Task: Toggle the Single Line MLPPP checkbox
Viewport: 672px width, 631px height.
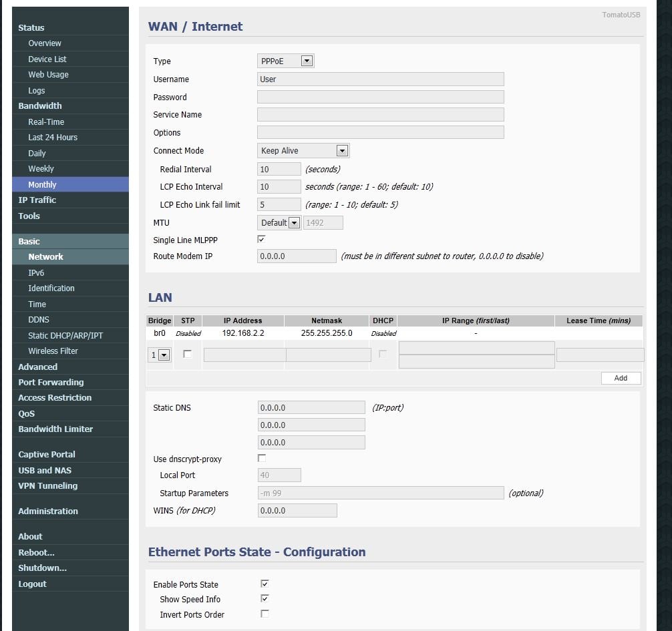Action: (x=261, y=240)
